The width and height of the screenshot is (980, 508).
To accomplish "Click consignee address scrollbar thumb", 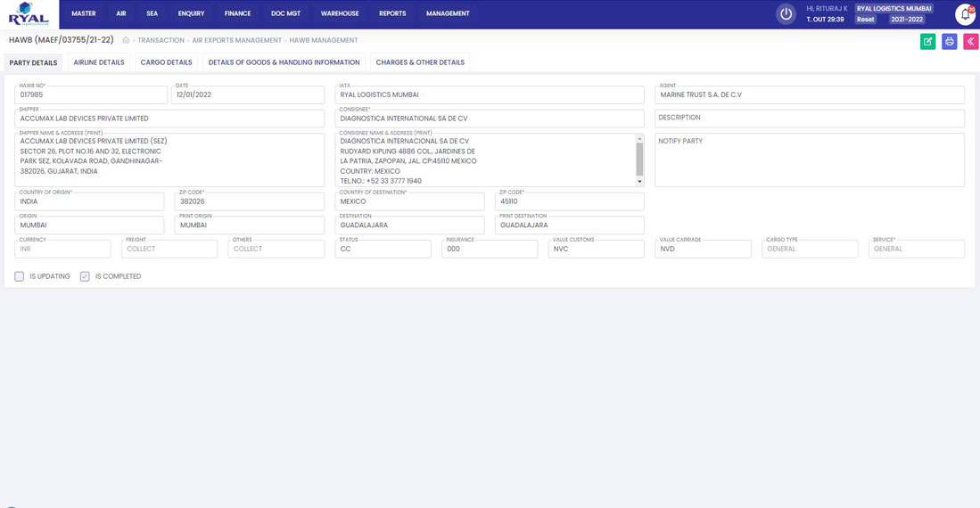I will [x=639, y=159].
